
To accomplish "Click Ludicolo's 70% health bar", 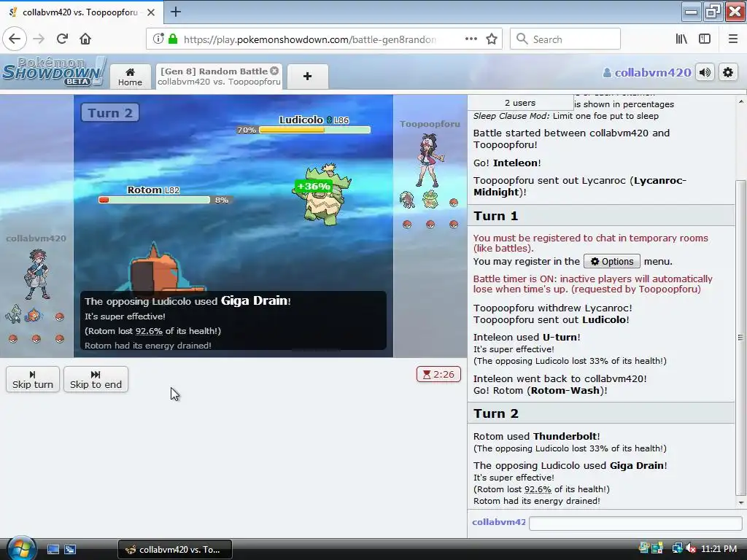I will point(314,130).
